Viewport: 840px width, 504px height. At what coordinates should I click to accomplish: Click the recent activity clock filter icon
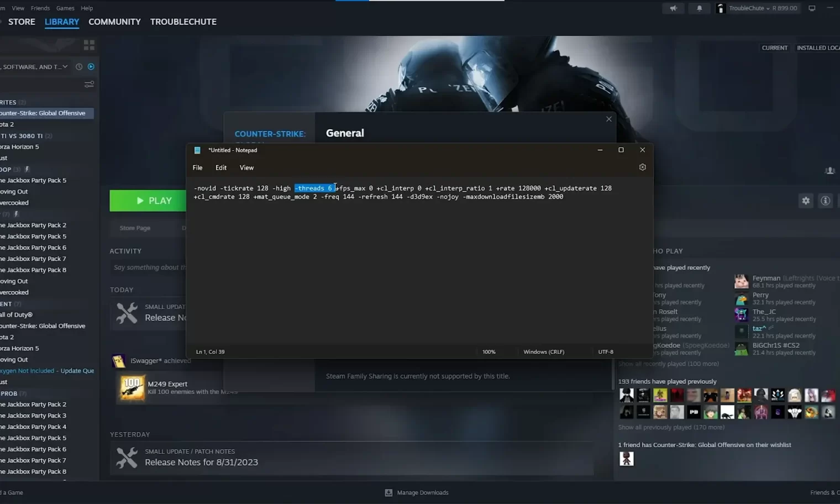click(79, 67)
